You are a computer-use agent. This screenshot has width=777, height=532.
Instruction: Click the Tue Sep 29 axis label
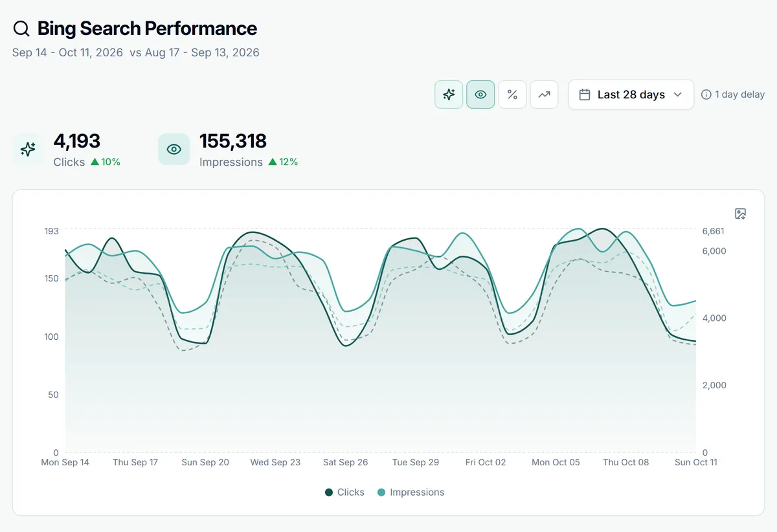coord(416,462)
